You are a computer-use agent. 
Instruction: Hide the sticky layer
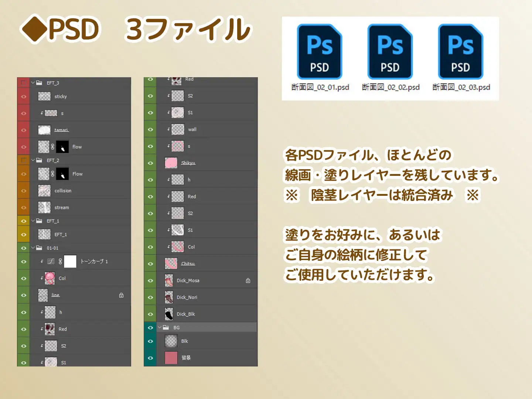tap(24, 96)
